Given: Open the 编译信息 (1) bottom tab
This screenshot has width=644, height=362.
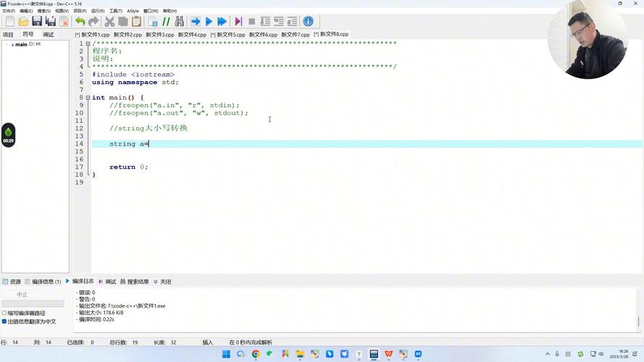Looking at the screenshot, I should [x=42, y=281].
